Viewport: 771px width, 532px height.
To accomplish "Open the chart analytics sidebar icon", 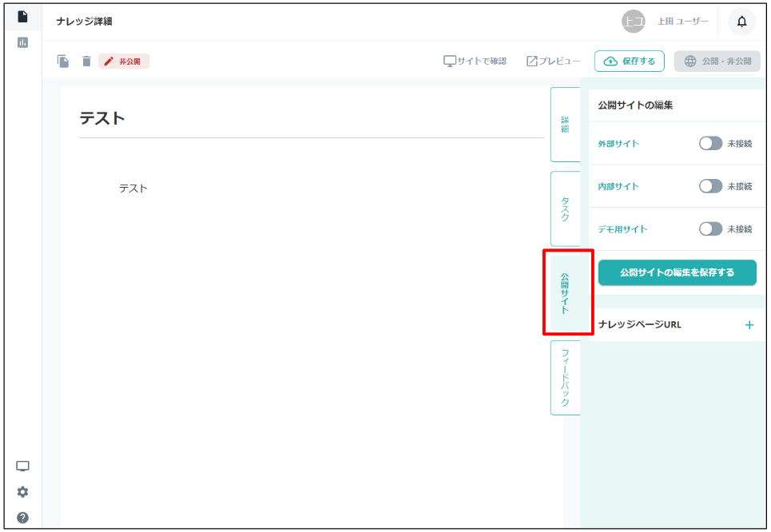I will (22, 43).
